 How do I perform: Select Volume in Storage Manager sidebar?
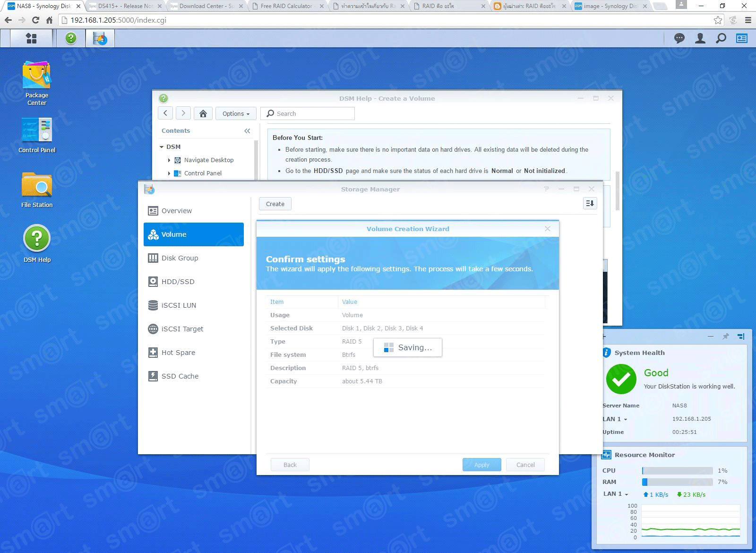(x=194, y=234)
